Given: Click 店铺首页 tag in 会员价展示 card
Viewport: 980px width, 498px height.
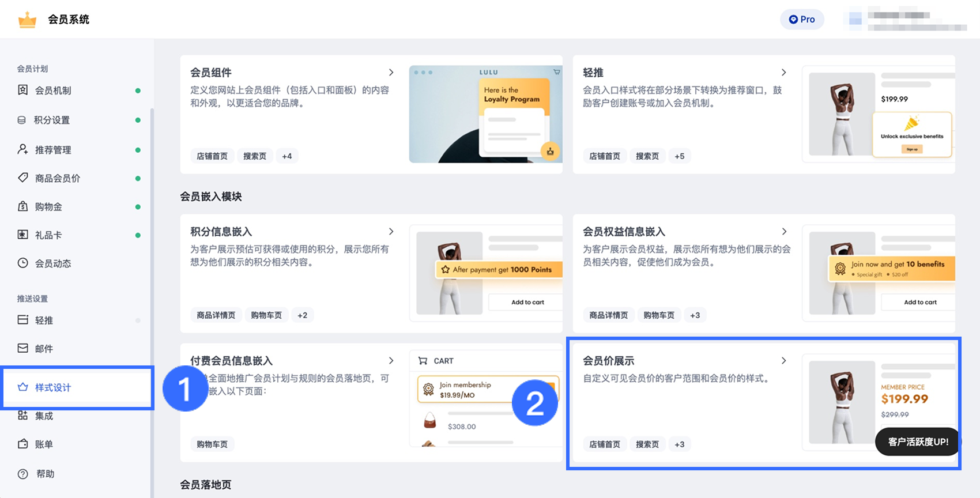Looking at the screenshot, I should point(605,444).
